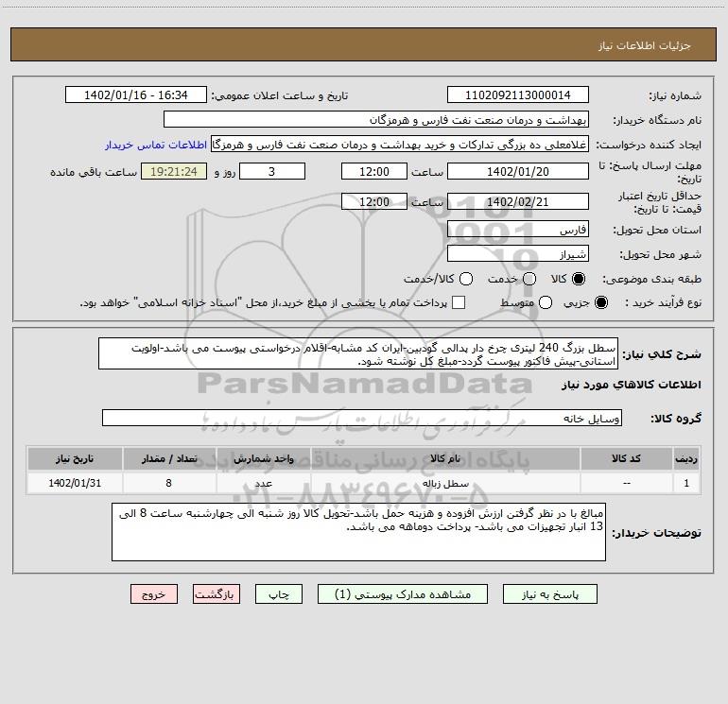The image size is (728, 704).
Task: Click the announcement date field 1402/01/16 - 16:34
Action: (136, 94)
